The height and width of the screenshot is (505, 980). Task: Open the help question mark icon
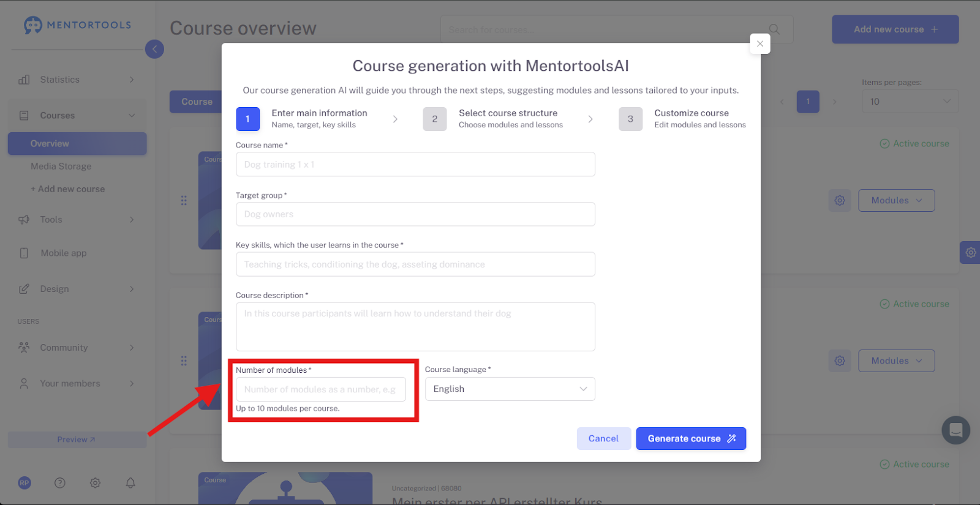click(x=59, y=483)
